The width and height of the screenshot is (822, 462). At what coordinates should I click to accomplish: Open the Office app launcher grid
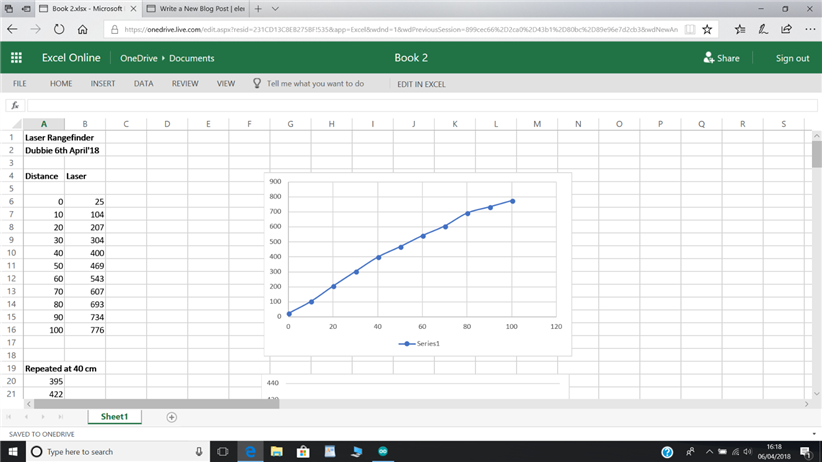tap(16, 58)
